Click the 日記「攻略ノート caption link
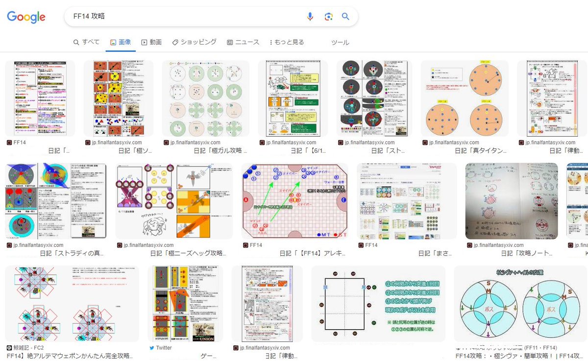 tap(526, 253)
